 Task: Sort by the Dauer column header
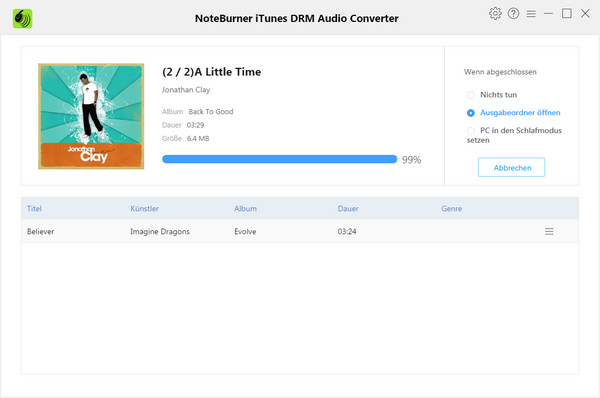point(348,209)
